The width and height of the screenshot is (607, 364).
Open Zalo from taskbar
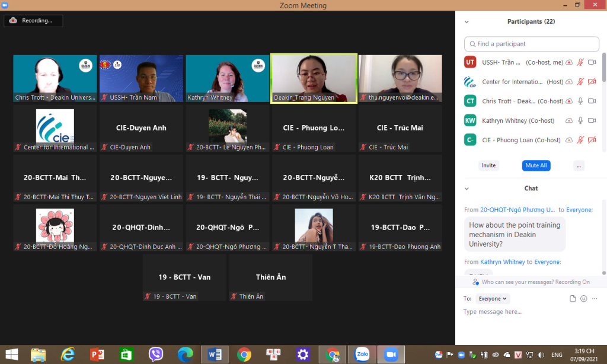[362, 355]
